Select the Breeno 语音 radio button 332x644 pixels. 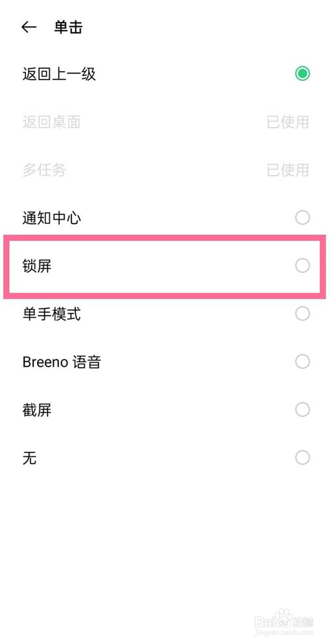point(302,362)
